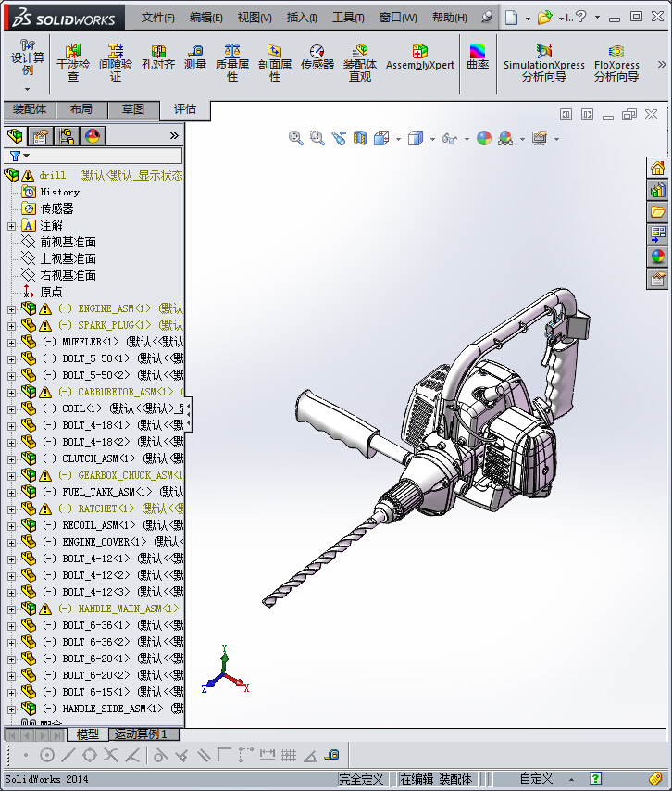Screen dimensions: 672x791
Task: Select the History item in tree
Action: (59, 193)
